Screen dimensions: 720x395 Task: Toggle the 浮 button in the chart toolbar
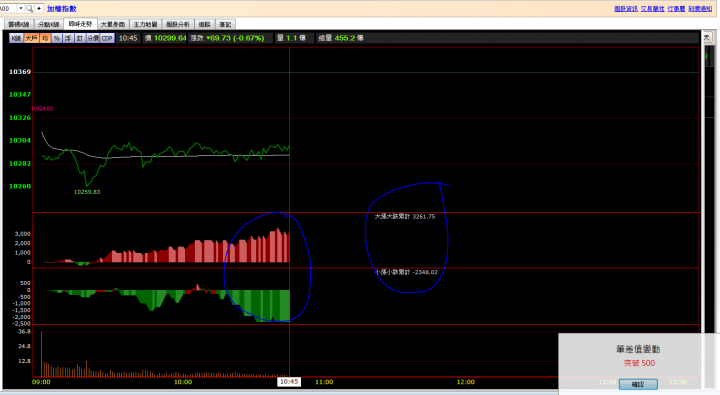coord(68,38)
